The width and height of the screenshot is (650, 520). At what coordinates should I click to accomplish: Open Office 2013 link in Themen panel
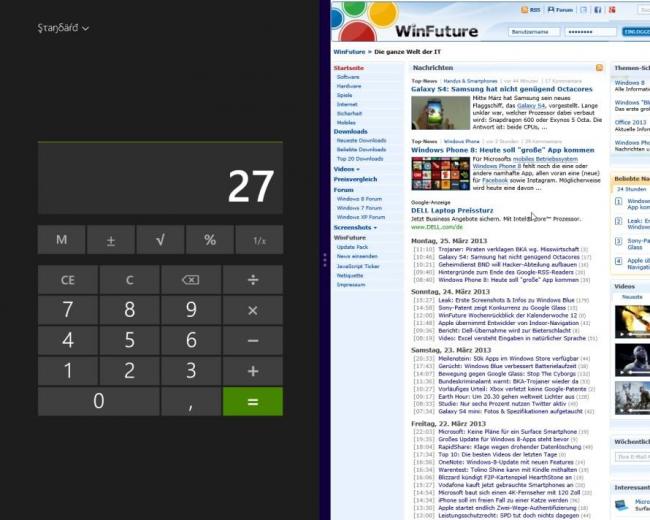coord(631,122)
